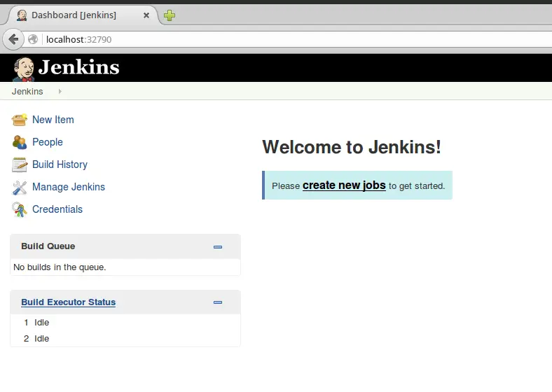Image resolution: width=552 pixels, height=392 pixels.
Task: Click the globe site info icon
Action: click(x=33, y=39)
